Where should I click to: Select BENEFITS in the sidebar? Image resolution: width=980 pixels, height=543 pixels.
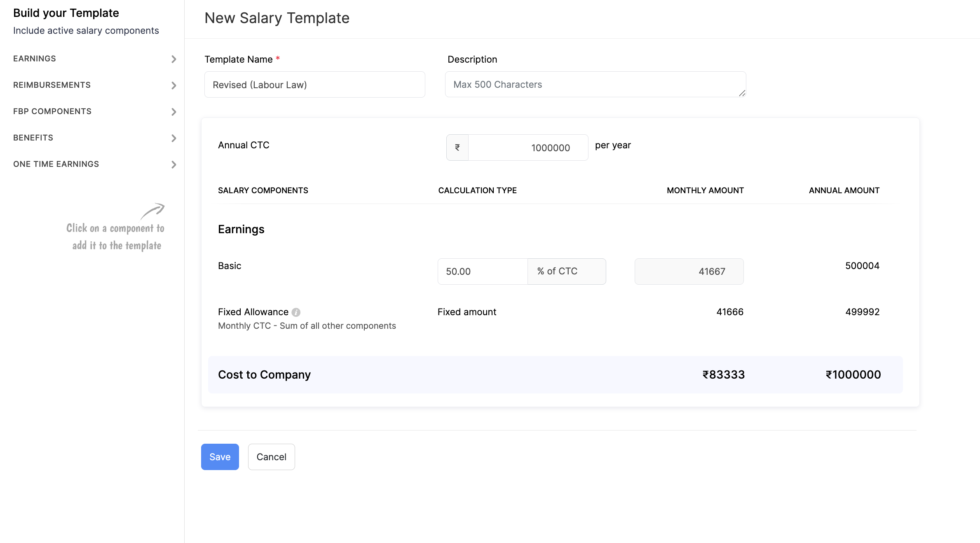click(33, 137)
